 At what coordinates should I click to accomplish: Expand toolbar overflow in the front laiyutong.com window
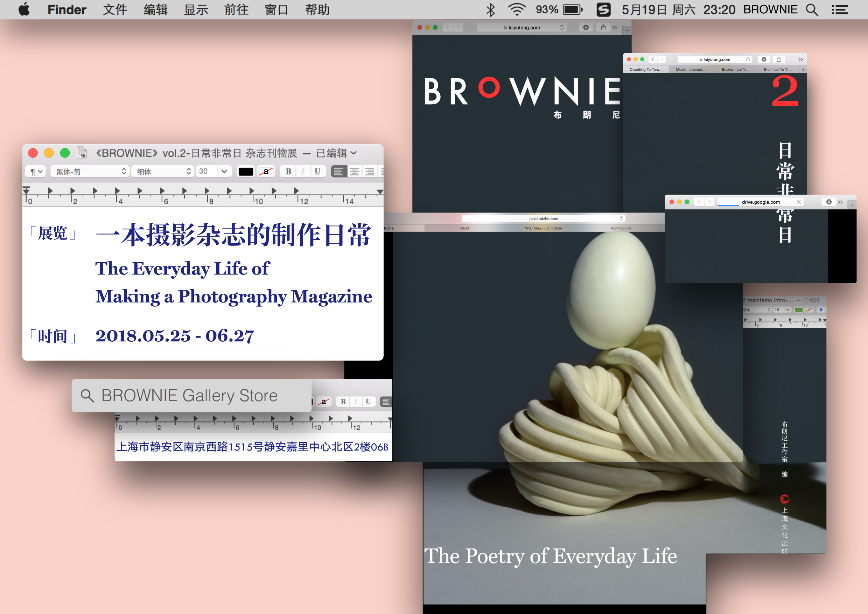click(801, 60)
